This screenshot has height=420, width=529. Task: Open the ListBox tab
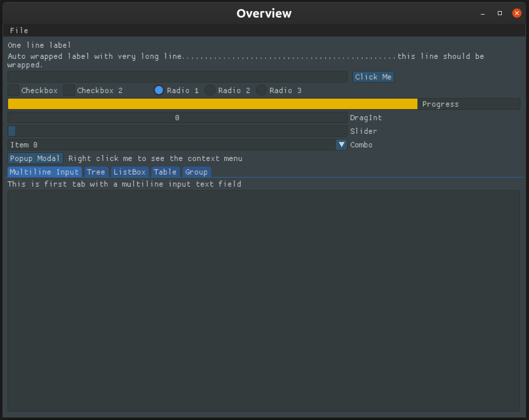130,172
